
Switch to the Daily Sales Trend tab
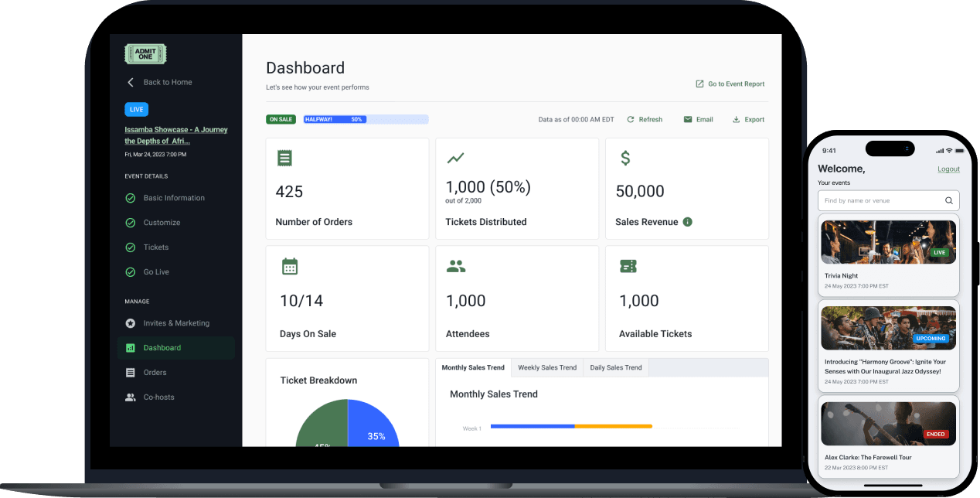point(616,367)
